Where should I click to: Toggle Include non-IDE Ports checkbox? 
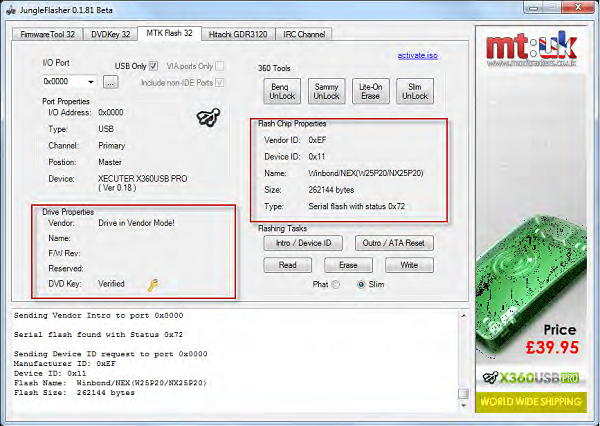[x=220, y=82]
